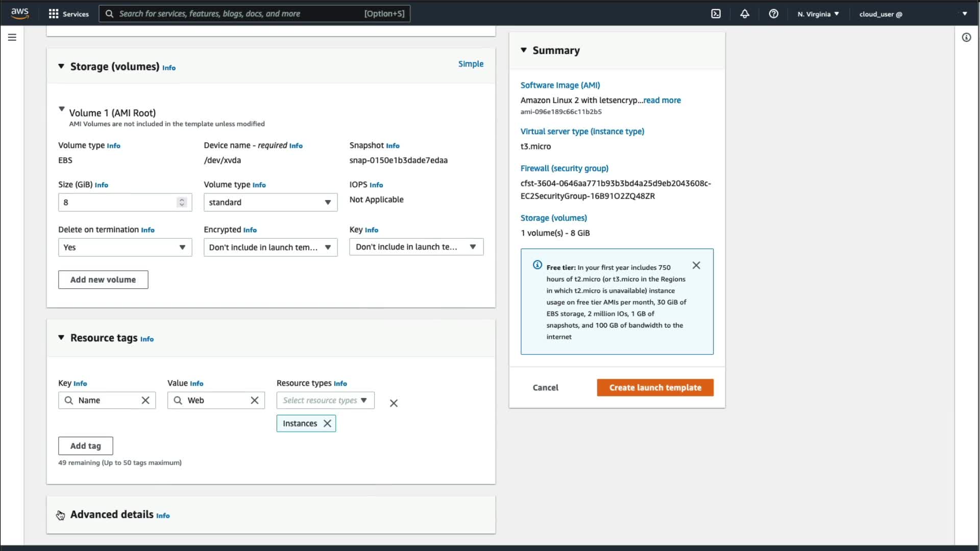Remove the entire tag row

pyautogui.click(x=394, y=403)
